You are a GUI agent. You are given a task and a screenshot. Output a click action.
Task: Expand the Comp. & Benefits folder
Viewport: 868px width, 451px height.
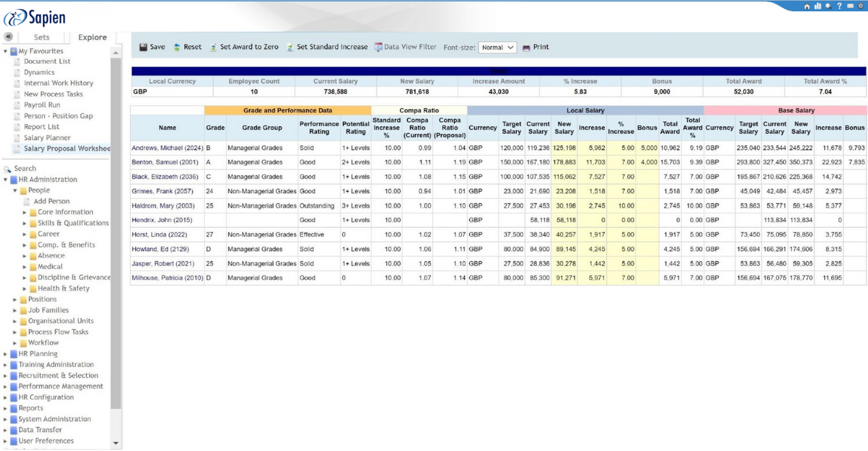pyautogui.click(x=25, y=245)
